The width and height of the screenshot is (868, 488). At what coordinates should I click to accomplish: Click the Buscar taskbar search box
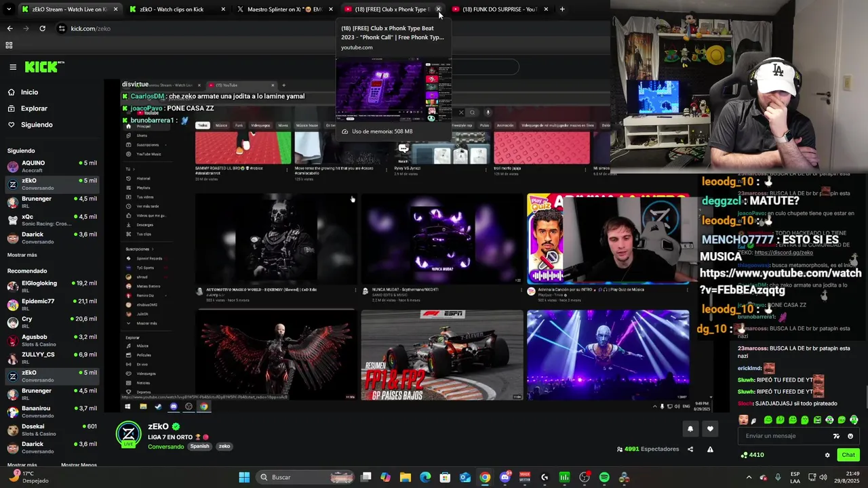tap(305, 477)
